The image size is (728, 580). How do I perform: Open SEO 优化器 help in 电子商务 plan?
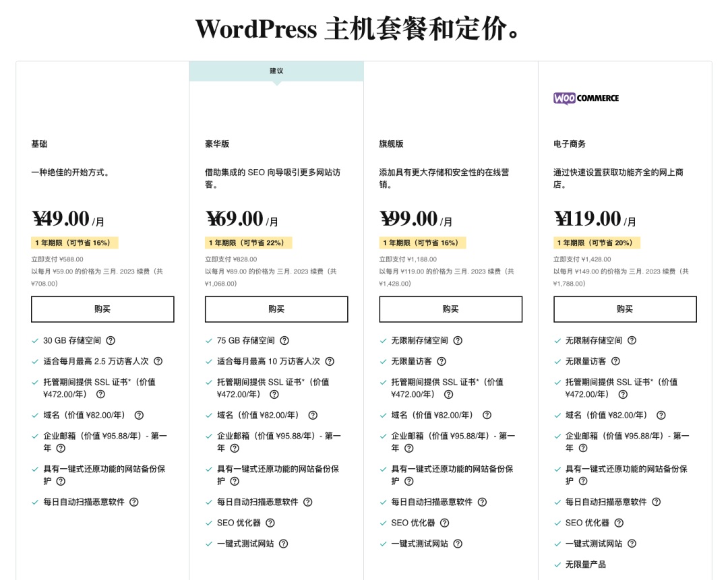[x=619, y=523]
